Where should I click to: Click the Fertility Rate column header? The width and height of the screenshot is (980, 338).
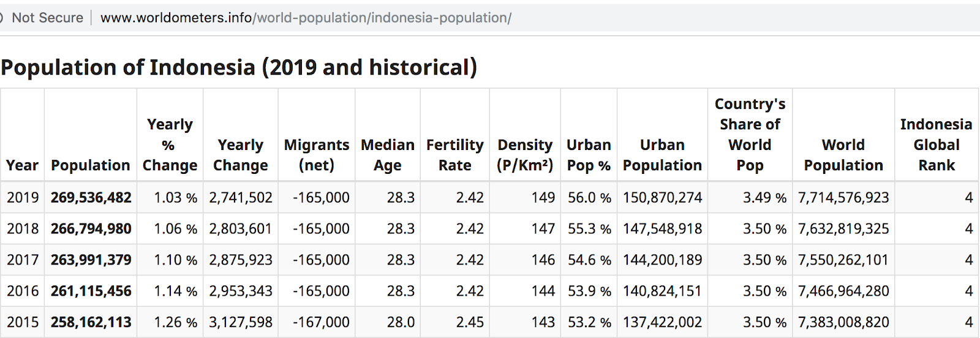(x=455, y=155)
